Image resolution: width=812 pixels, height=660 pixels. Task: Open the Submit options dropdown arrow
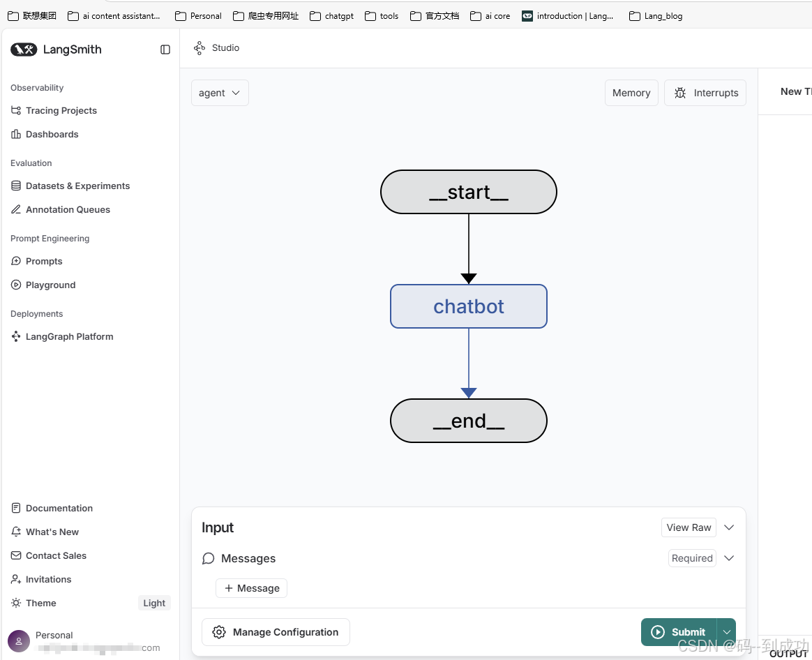(727, 632)
